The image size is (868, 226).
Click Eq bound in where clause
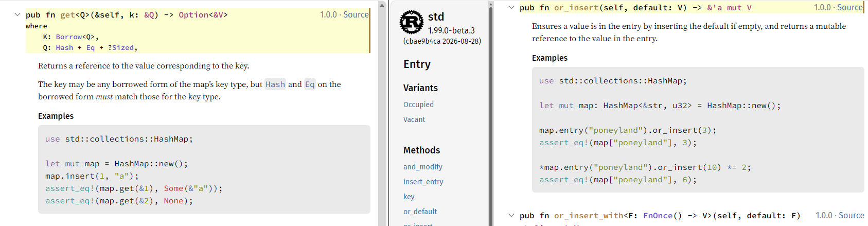click(91, 48)
